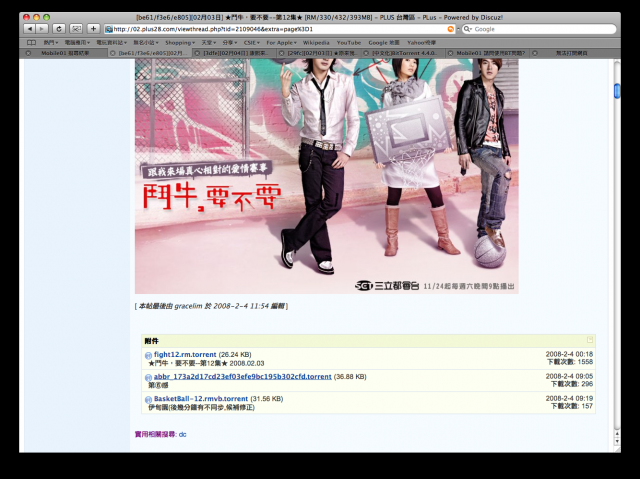Image resolution: width=640 pixels, height=479 pixels.
Task: Click the site favicon in the address bar
Action: (x=109, y=29)
